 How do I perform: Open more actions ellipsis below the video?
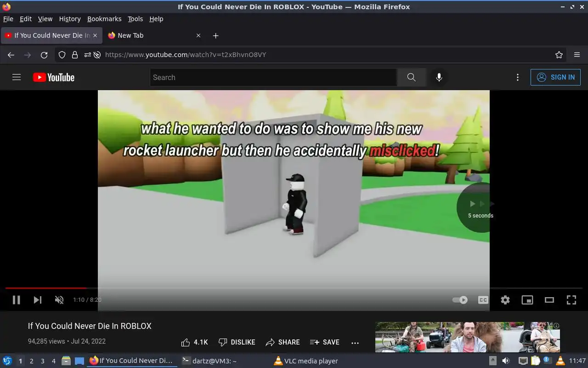(355, 342)
